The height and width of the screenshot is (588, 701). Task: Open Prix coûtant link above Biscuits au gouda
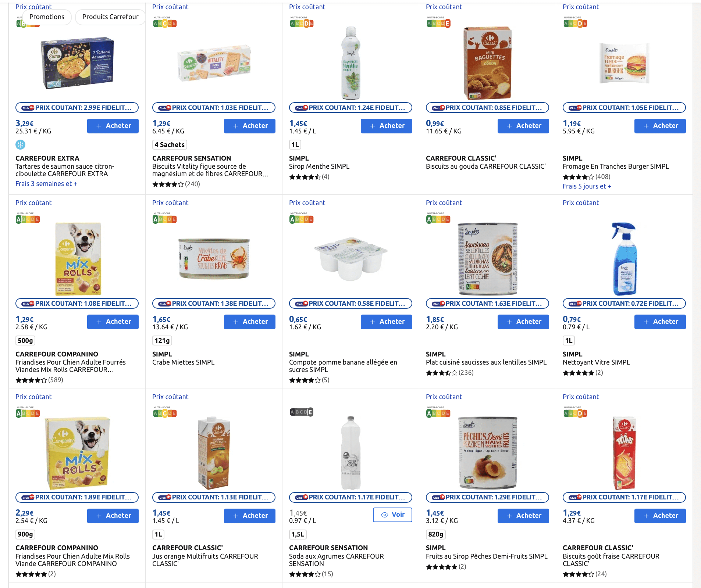click(444, 7)
